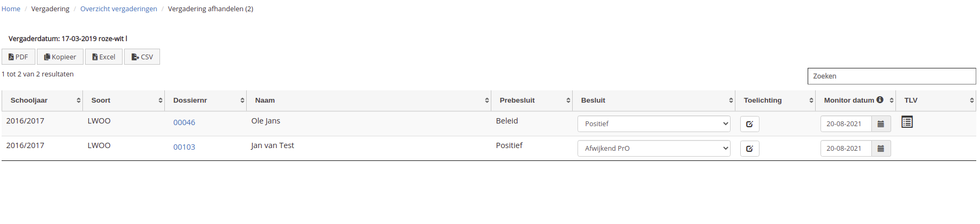
Task: Open Overzicht vergaderingen breadcrumb
Action: coord(119,9)
